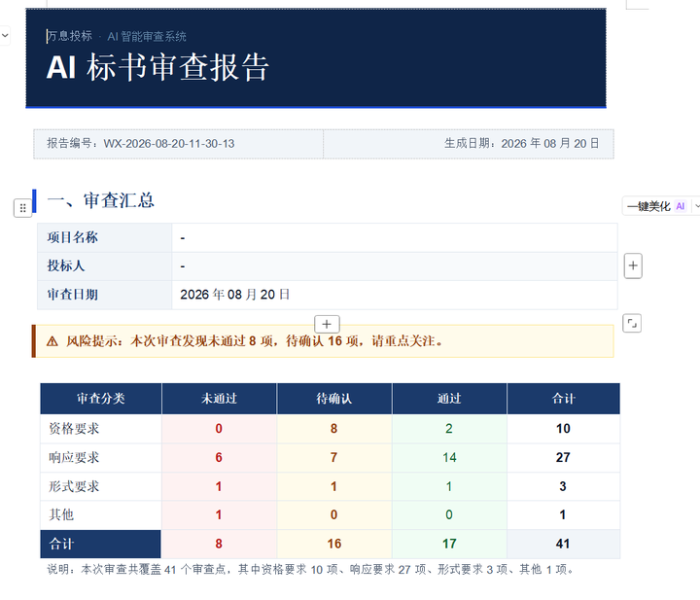Viewport: 700px width, 600px height.
Task: Click the 合计 row label in the bottom row
Action: tap(61, 544)
